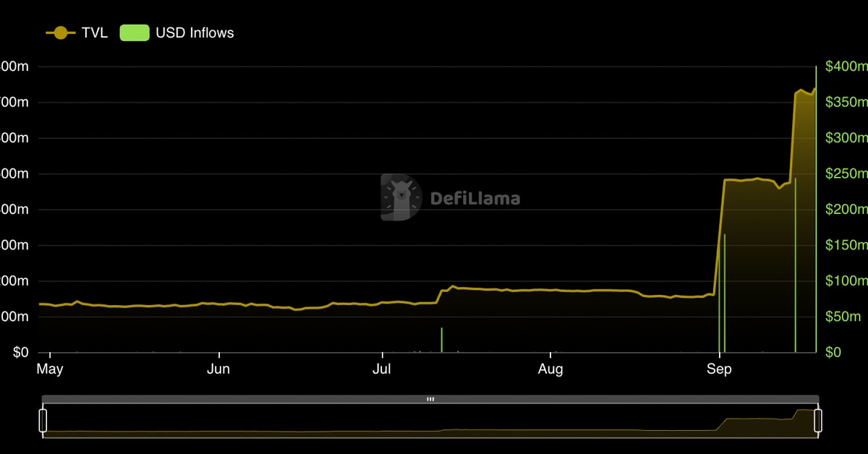Click the yellow TVL legend dot marker
Image resolution: width=868 pixels, height=454 pixels.
click(61, 32)
